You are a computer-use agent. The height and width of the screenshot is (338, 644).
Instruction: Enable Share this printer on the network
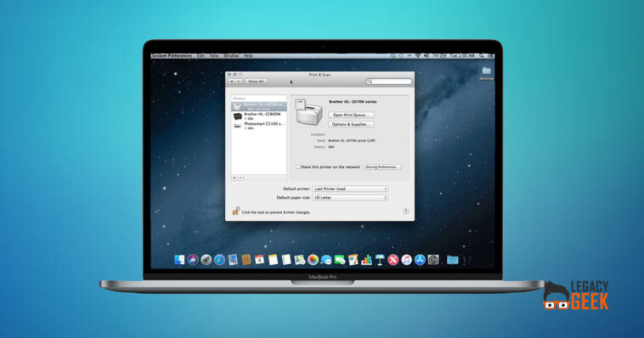click(x=297, y=167)
